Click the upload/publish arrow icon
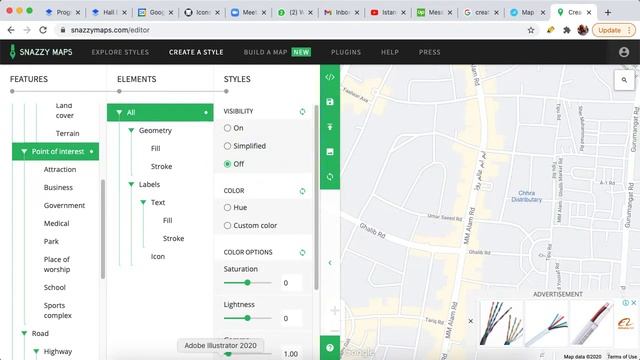The width and height of the screenshot is (640, 360). [x=330, y=127]
